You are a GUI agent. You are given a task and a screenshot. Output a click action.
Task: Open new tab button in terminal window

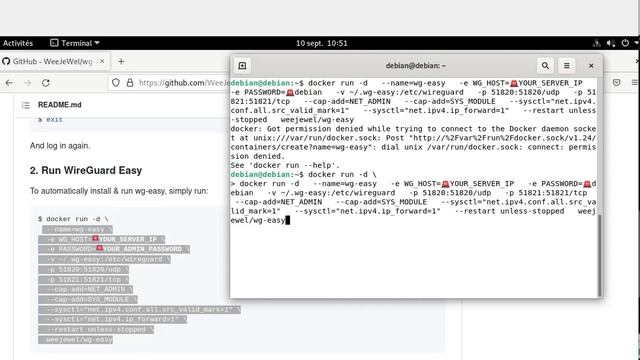click(x=242, y=66)
